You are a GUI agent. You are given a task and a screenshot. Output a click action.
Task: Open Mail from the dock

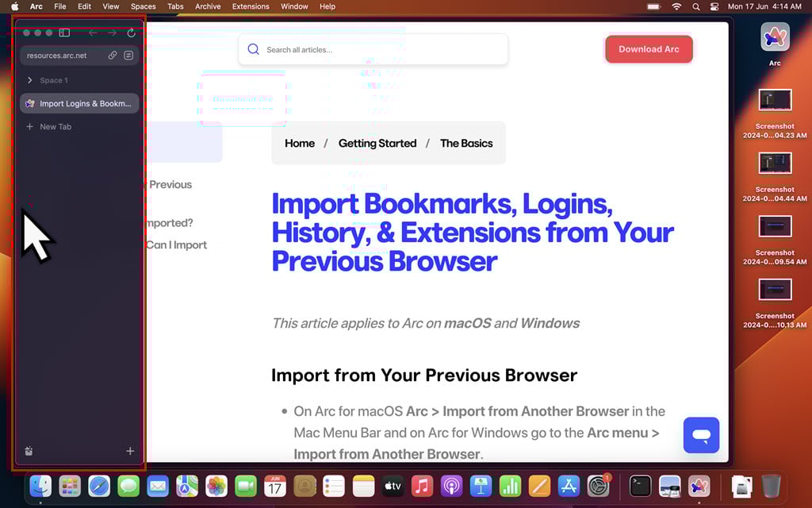[x=158, y=487]
